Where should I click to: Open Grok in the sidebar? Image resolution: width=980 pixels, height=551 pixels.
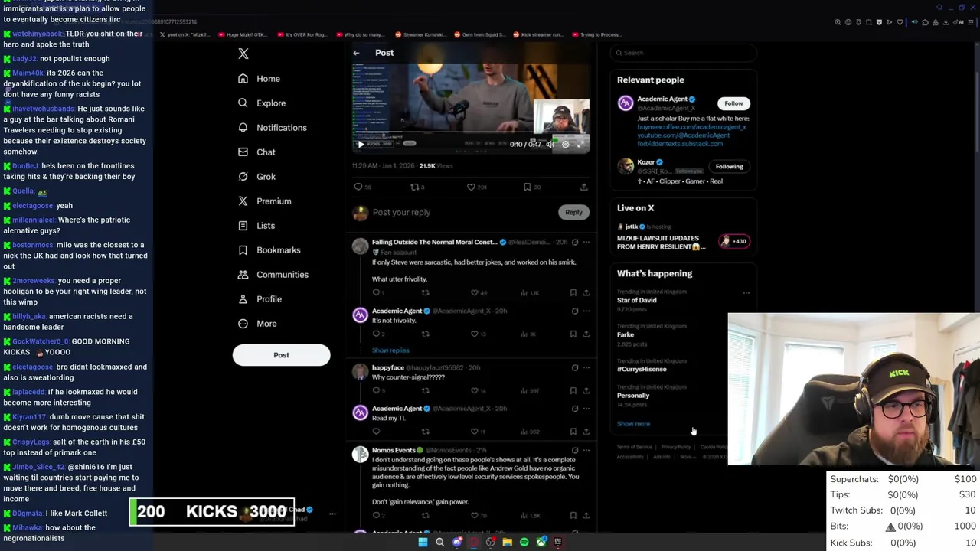point(256,177)
